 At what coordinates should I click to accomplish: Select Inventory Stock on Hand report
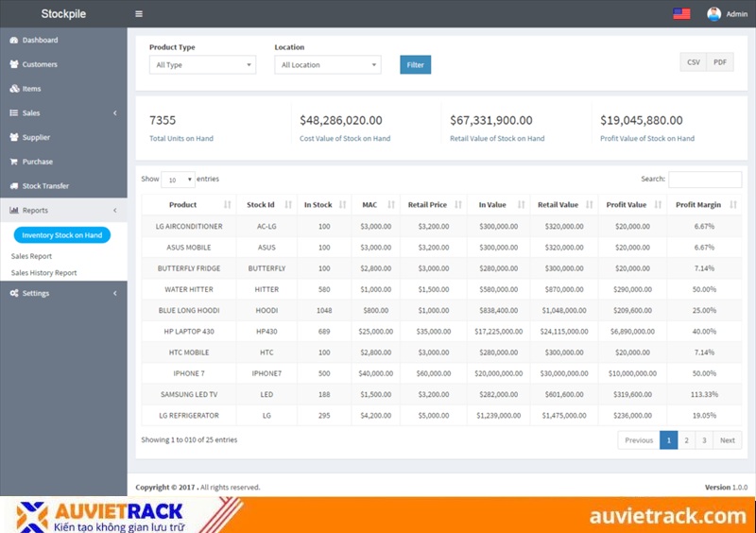pyautogui.click(x=62, y=235)
